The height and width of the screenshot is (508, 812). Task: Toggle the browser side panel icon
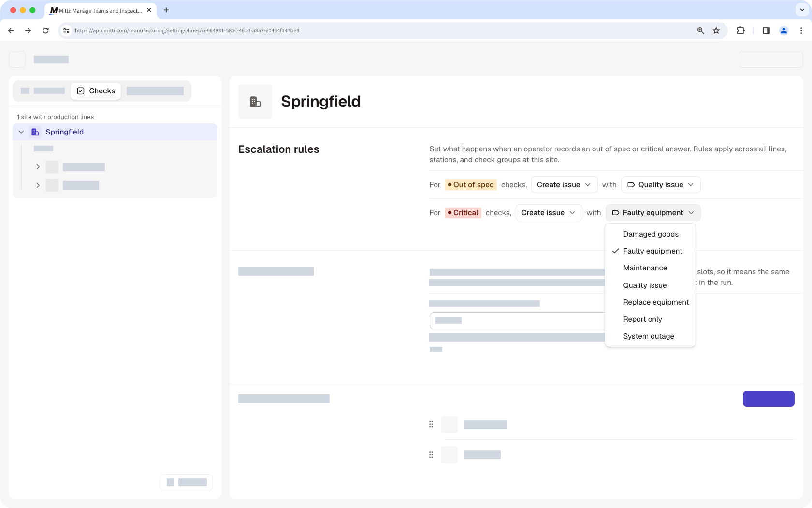pyautogui.click(x=766, y=30)
